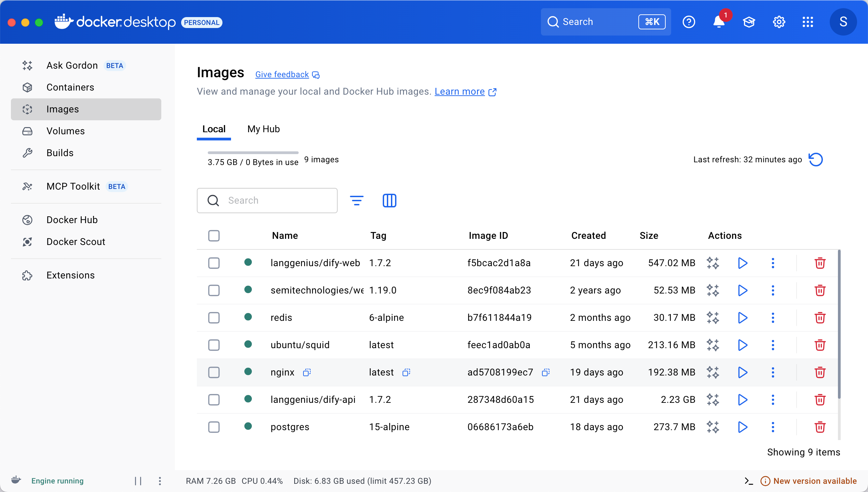Open more actions menu for redis
This screenshot has height=492, width=868.
(x=773, y=318)
